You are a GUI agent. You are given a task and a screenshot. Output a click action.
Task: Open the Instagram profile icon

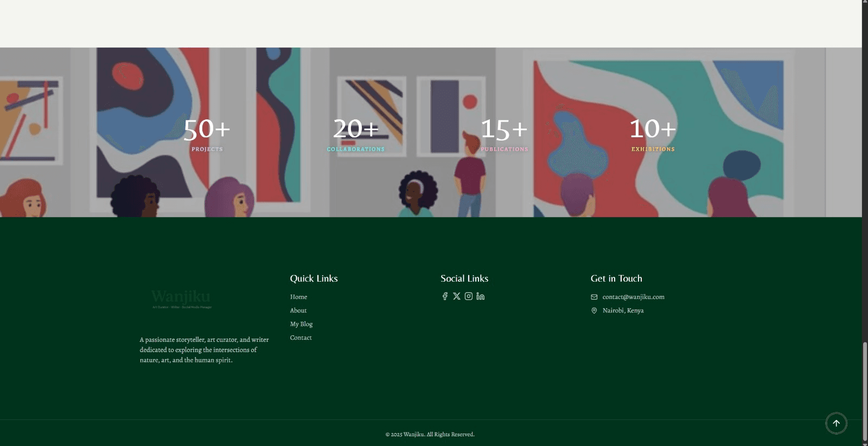coord(469,296)
